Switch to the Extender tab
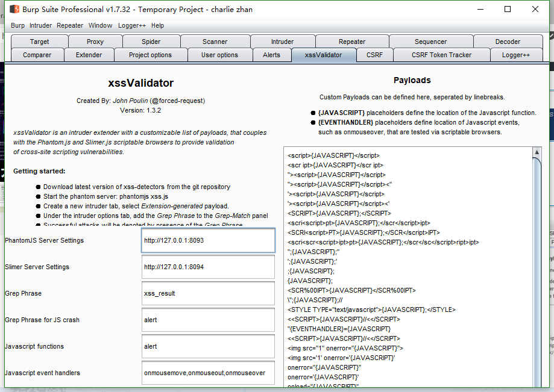The width and height of the screenshot is (554, 392). 89,55
